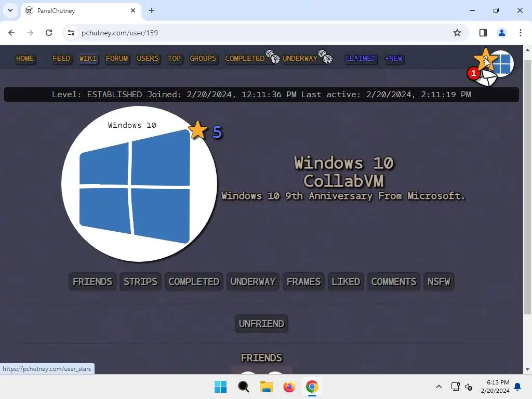The image size is (532, 399).
Task: Show hidden system tray icons
Action: click(x=438, y=387)
